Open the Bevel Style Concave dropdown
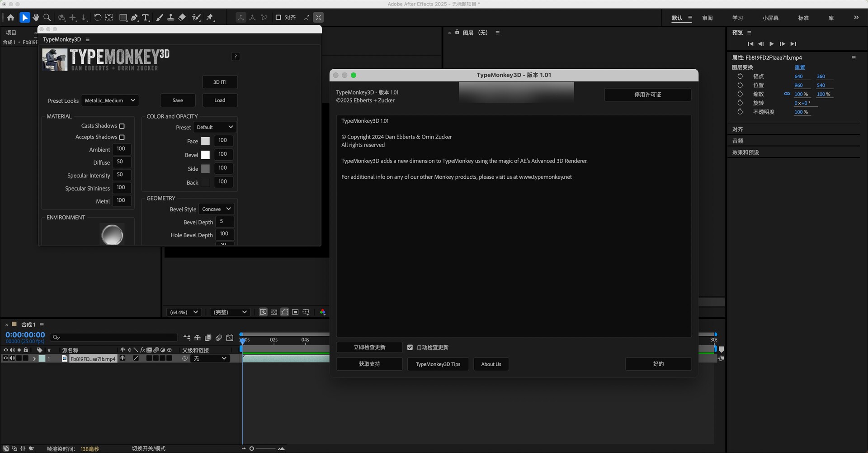Image resolution: width=868 pixels, height=453 pixels. click(x=217, y=209)
